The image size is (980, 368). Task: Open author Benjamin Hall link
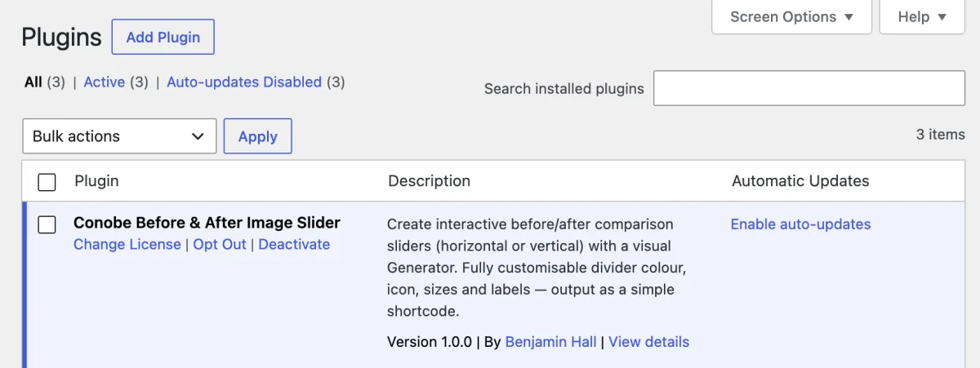coord(551,342)
